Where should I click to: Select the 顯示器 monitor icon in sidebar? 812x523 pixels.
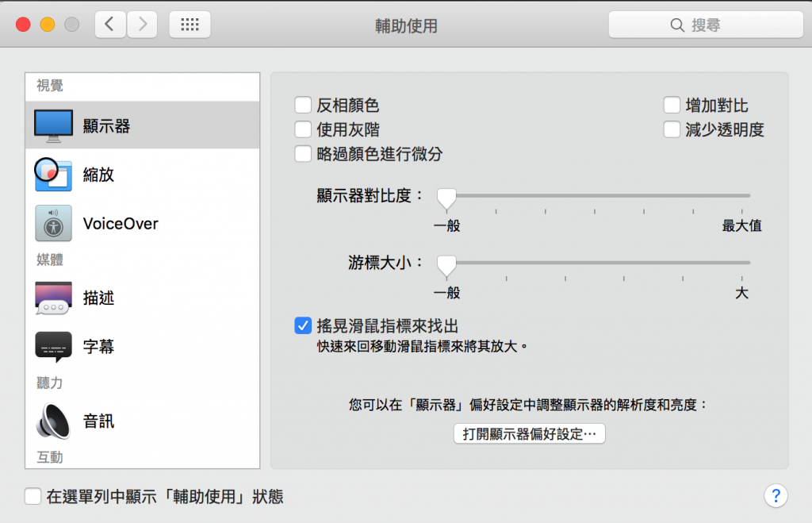coord(54,125)
